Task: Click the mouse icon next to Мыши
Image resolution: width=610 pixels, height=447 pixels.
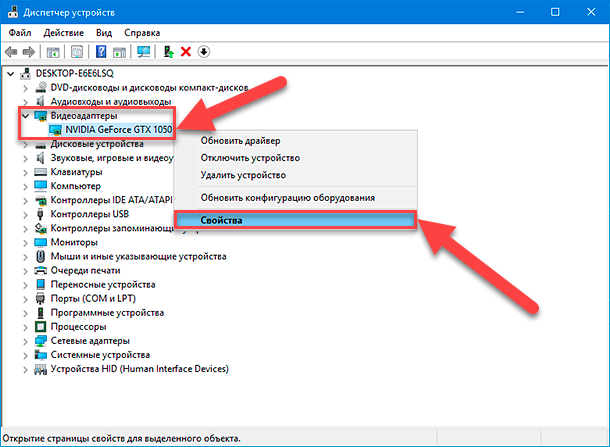Action: tap(40, 256)
